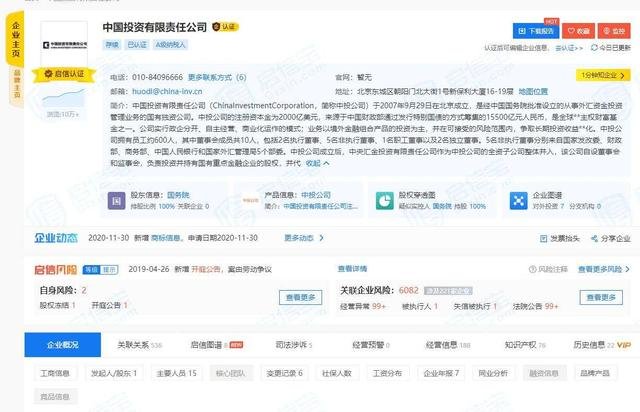Open 商标信息 link in 企业动态
The height and width of the screenshot is (412, 640).
(165, 238)
